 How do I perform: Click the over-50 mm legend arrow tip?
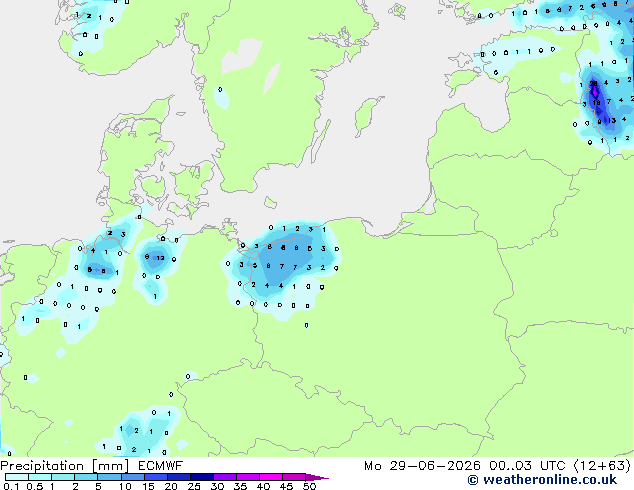click(317, 477)
